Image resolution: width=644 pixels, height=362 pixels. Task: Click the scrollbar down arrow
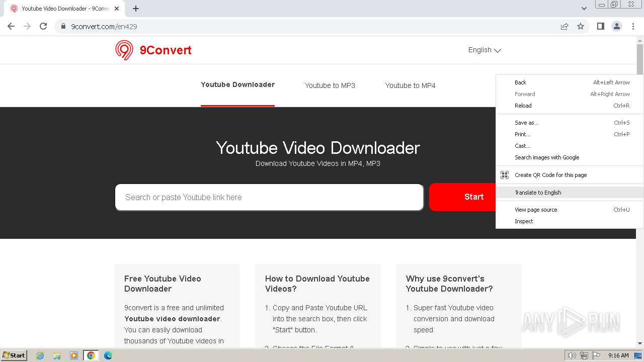tap(640, 344)
